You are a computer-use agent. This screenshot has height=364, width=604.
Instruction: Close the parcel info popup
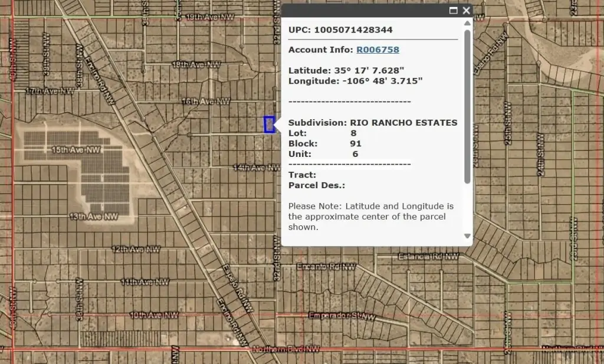(x=467, y=11)
